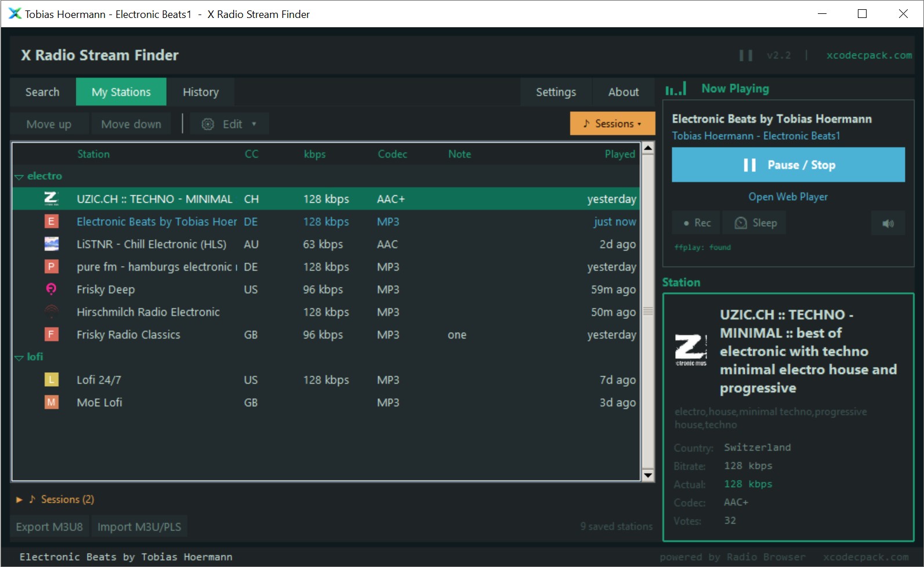Click the note 'one' on Frisky Radio Classics
The width and height of the screenshot is (924, 567).
click(457, 335)
